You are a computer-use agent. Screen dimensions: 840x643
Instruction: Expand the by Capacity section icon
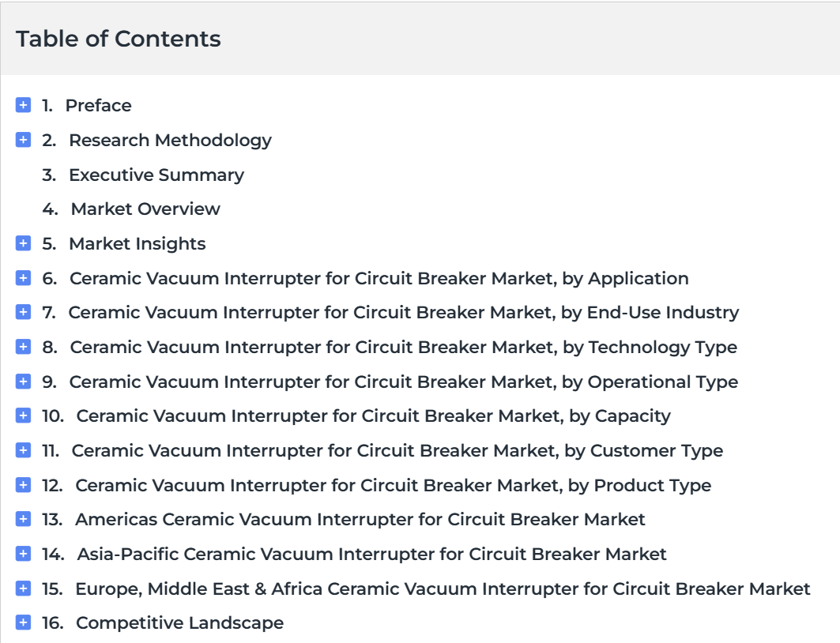[x=23, y=416]
